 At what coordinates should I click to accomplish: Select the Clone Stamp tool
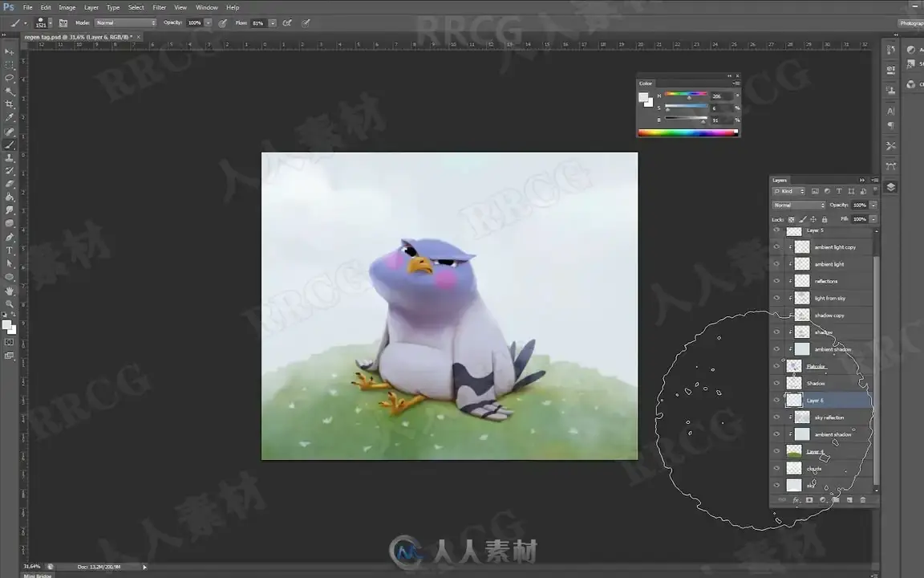[x=10, y=157]
